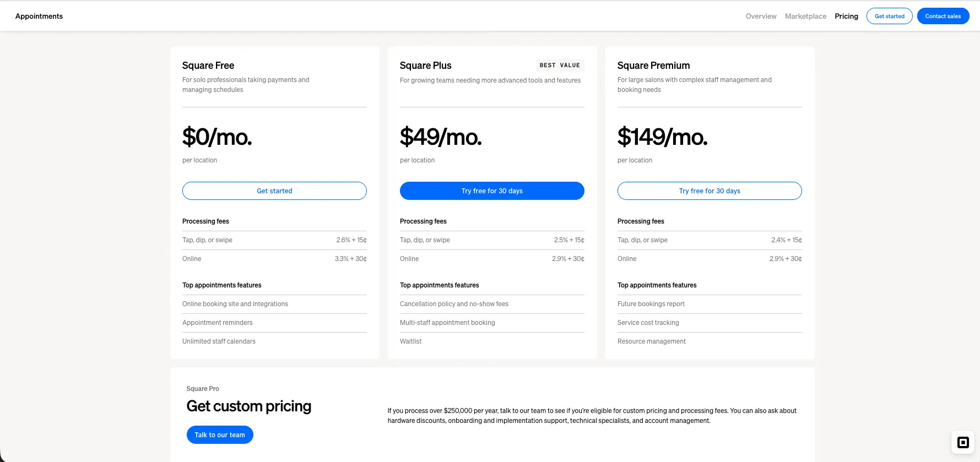
Task: Click the 2.5% + 15¢ fee value
Action: click(569, 240)
